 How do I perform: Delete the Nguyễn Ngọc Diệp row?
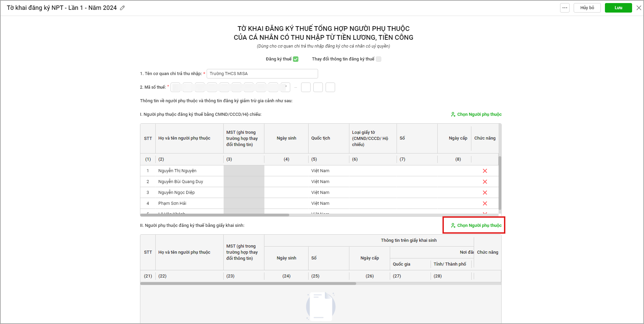coord(485,193)
